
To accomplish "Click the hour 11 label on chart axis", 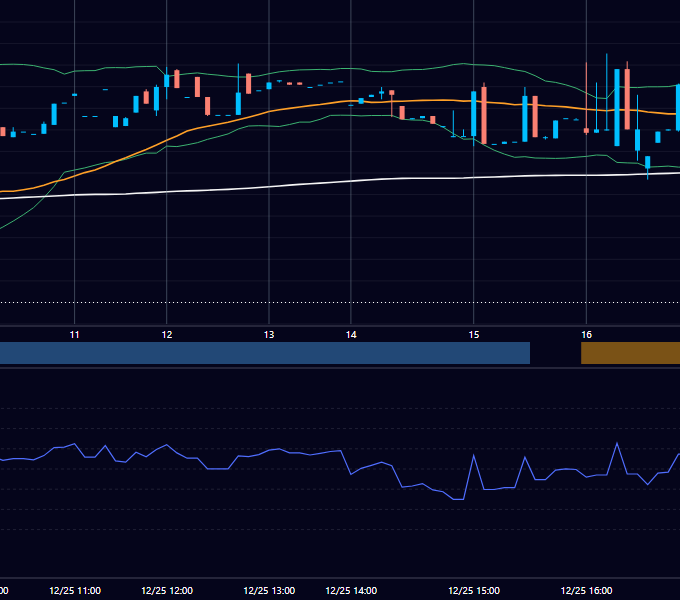I will pos(75,335).
